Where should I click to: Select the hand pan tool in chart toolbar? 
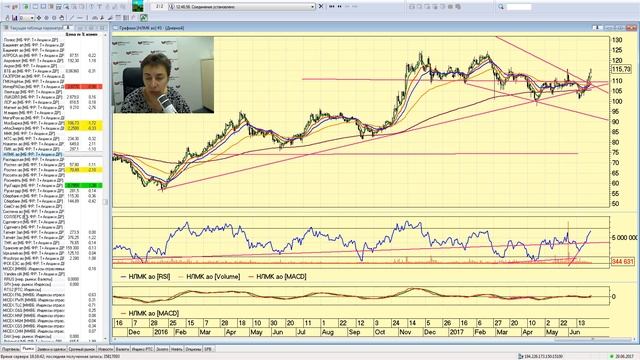[61, 18]
